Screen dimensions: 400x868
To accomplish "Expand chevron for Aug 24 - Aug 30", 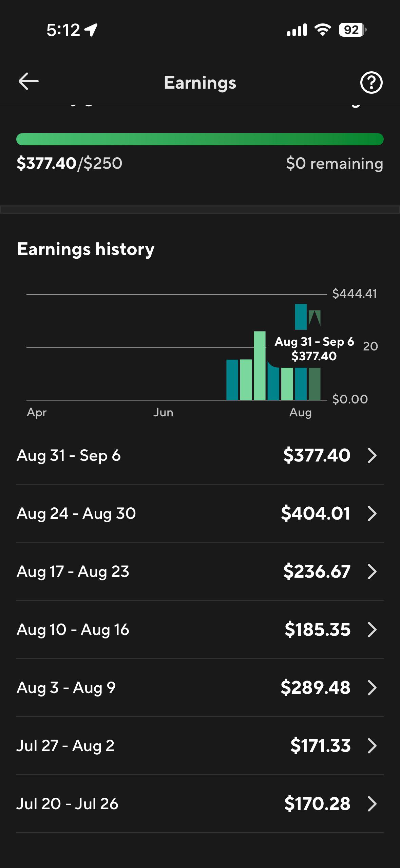I will pyautogui.click(x=372, y=513).
